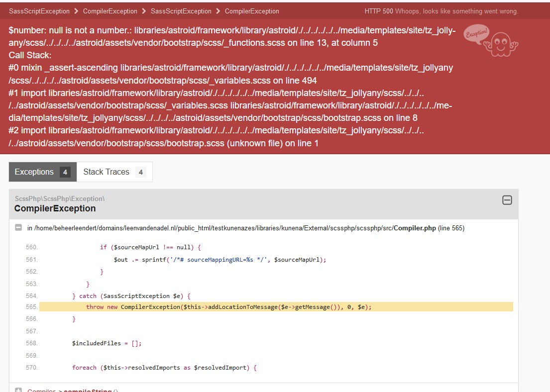Collapse the CompilerException block with minus icon
Viewport: 550px width, 392px height.
coord(507,200)
